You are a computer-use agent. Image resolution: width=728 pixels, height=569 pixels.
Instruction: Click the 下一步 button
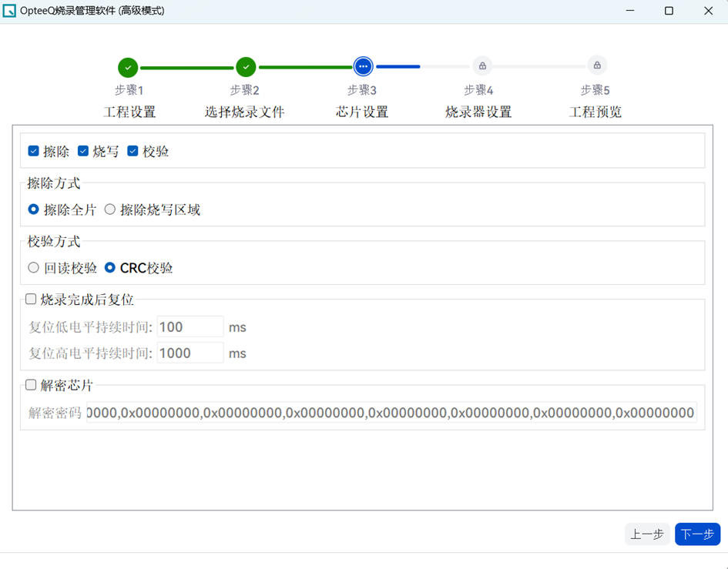697,534
